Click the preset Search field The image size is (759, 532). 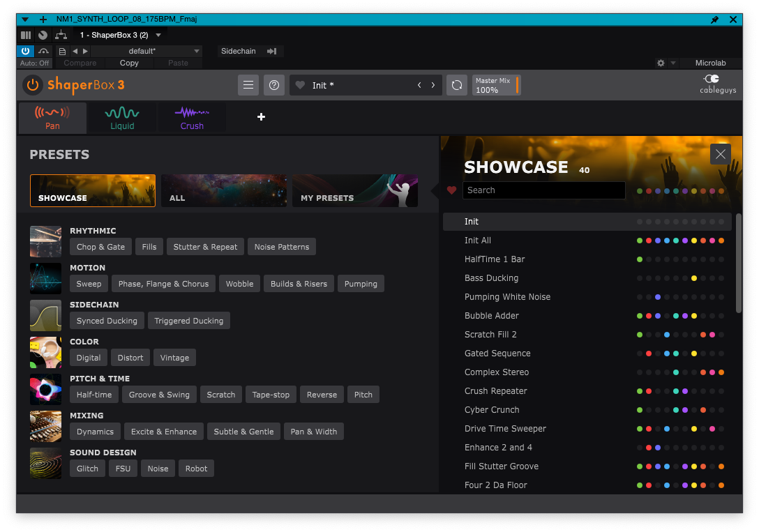pyautogui.click(x=543, y=190)
